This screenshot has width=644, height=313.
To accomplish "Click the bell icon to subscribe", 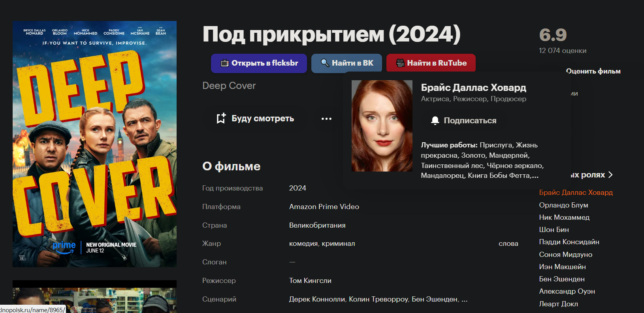I will (x=435, y=121).
